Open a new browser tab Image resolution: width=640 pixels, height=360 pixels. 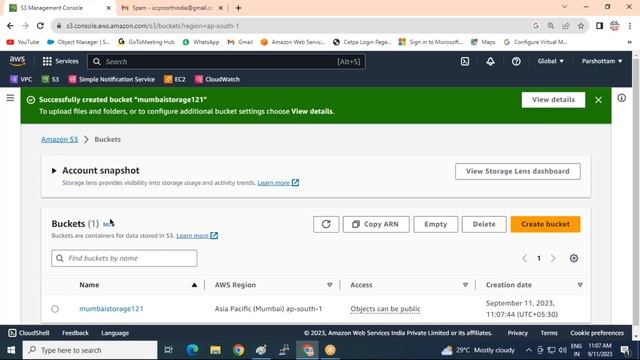click(x=238, y=8)
